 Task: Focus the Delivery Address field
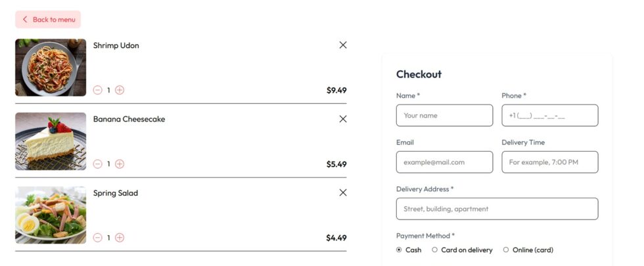[497, 209]
